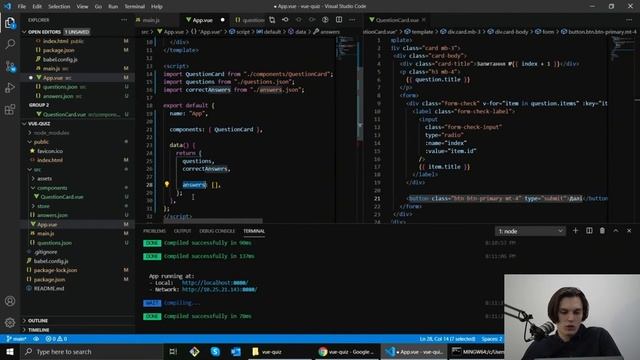
Task: Open the File menu
Action: click(22, 6)
